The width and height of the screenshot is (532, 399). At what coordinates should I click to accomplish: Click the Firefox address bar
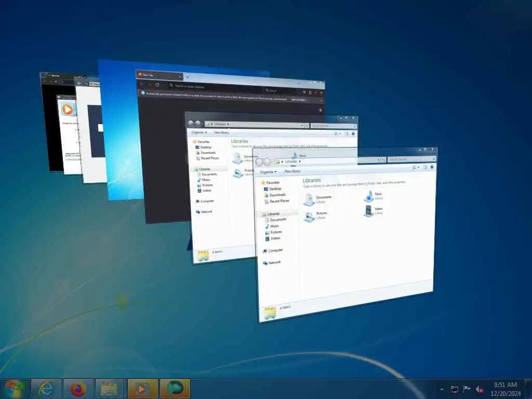point(215,87)
